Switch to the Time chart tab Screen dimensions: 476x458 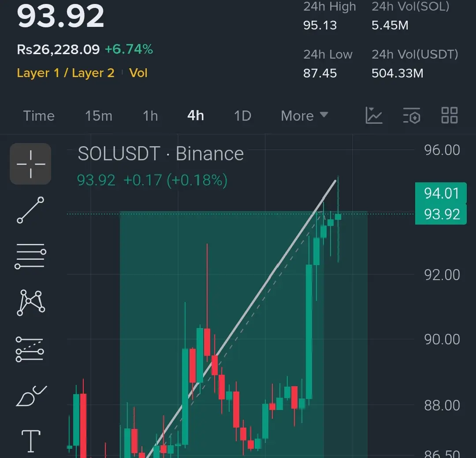point(39,116)
